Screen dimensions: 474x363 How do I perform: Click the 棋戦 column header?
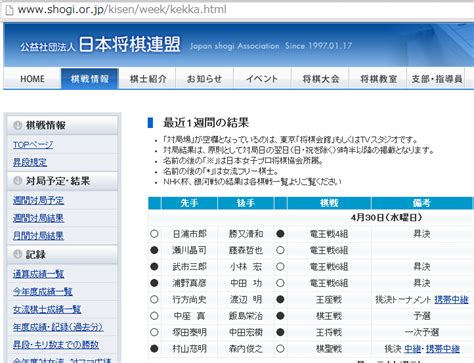pos(329,203)
